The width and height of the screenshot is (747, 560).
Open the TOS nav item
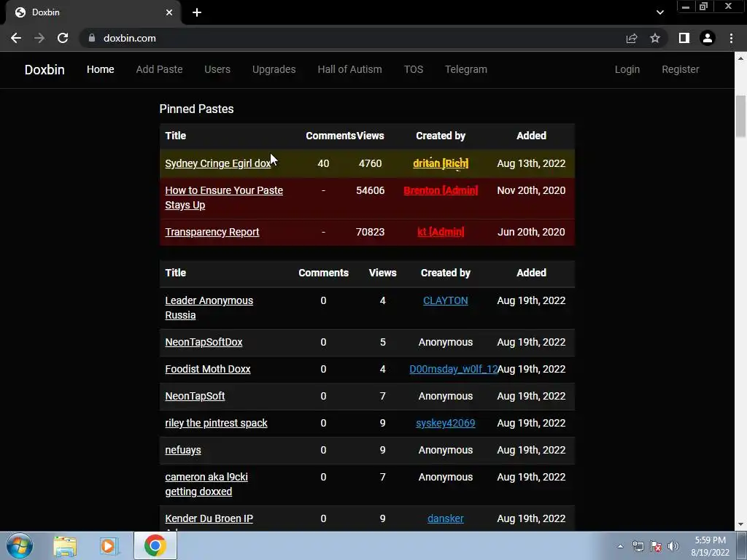point(414,69)
